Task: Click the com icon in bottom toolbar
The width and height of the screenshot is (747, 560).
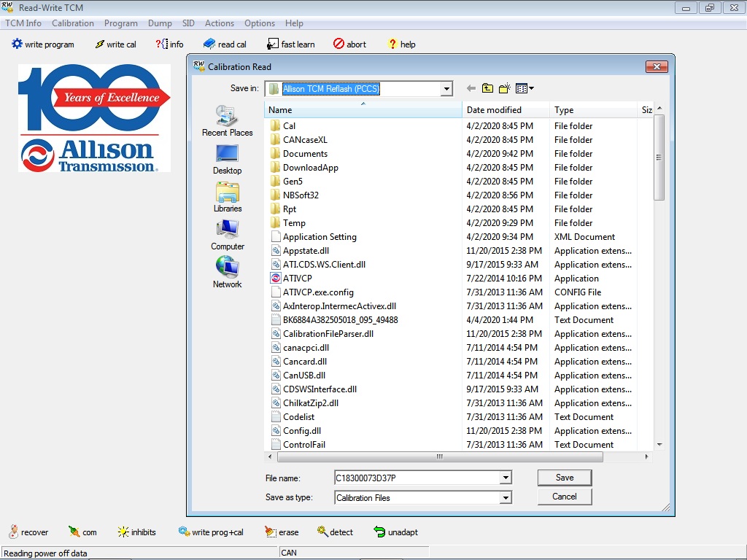Action: click(x=74, y=532)
